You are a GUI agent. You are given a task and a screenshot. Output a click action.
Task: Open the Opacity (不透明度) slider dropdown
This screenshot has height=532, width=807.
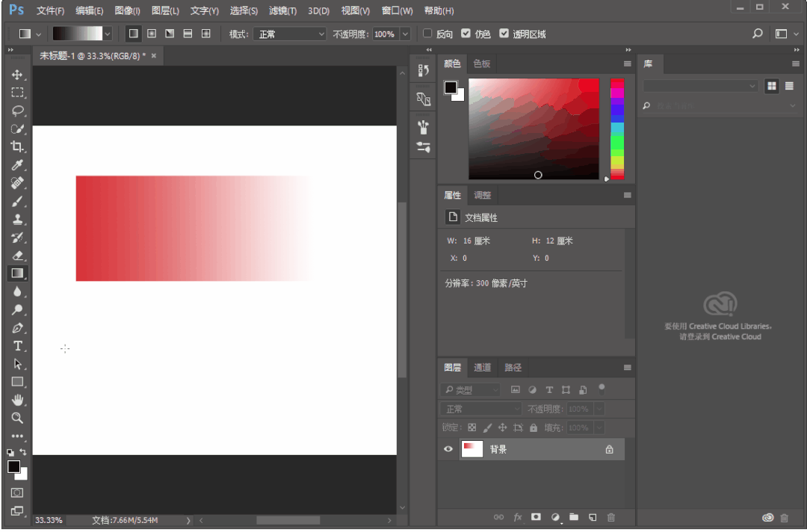tap(405, 34)
